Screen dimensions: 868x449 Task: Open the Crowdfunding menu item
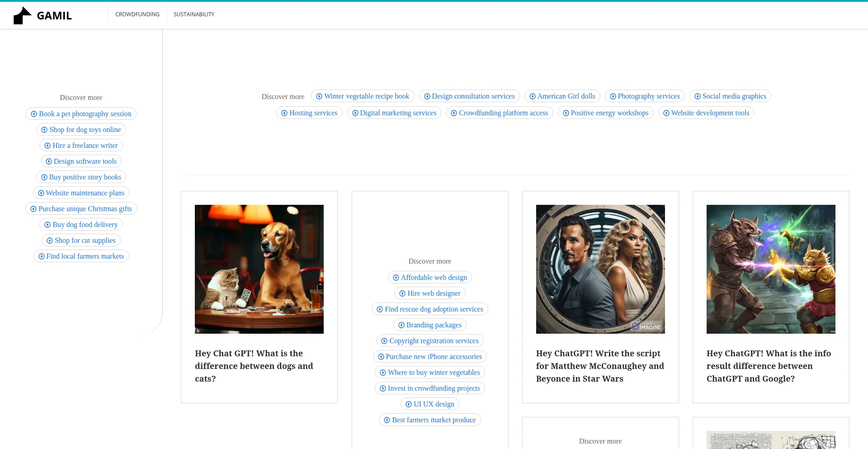(137, 14)
